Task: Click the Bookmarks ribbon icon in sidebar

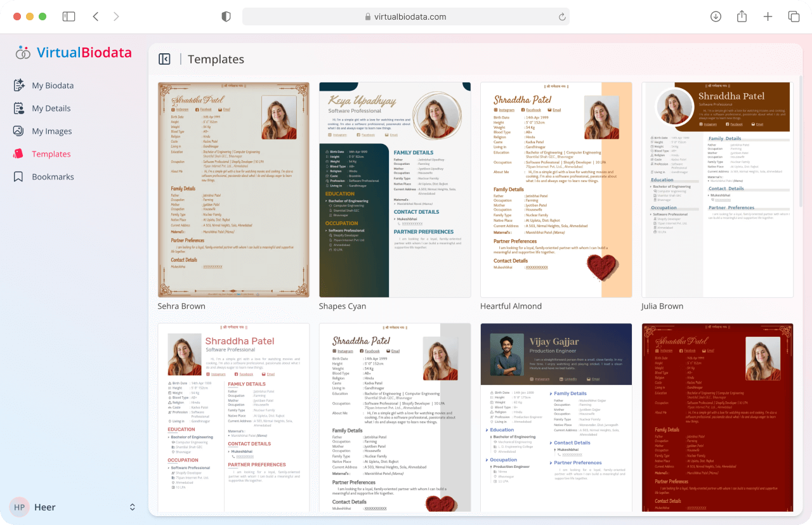Action: 18,176
